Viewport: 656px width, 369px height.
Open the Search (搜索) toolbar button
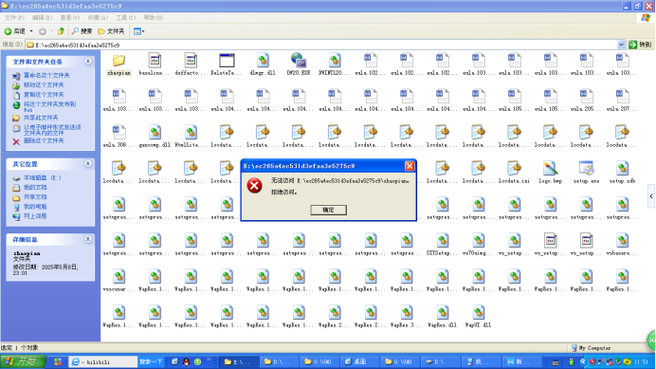click(x=82, y=31)
